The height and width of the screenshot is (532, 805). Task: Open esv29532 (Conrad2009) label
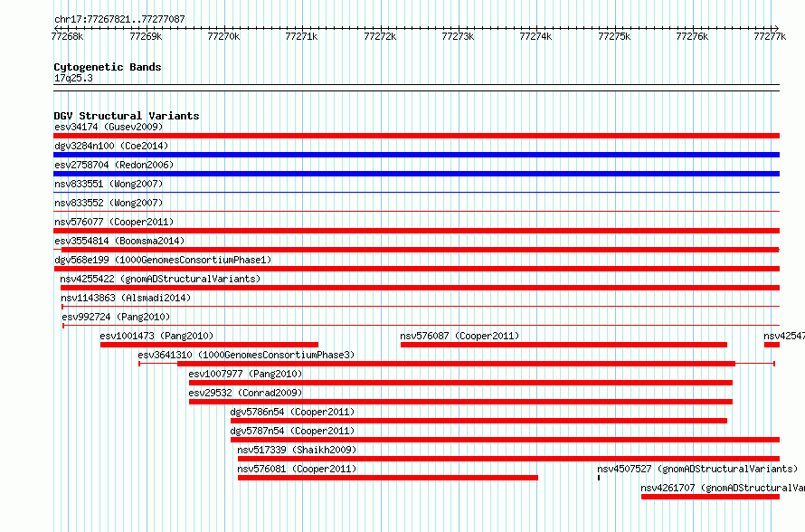[x=245, y=393]
